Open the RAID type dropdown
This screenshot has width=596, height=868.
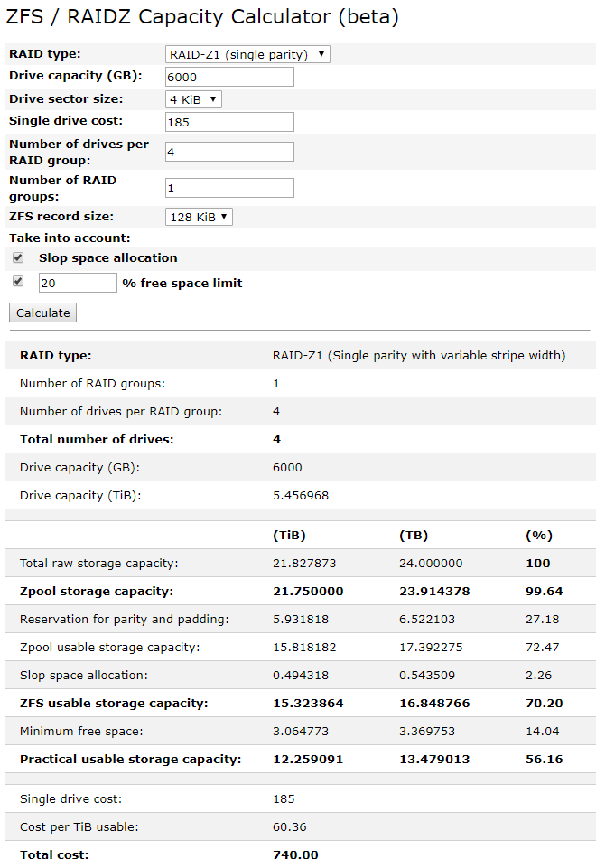(x=247, y=54)
